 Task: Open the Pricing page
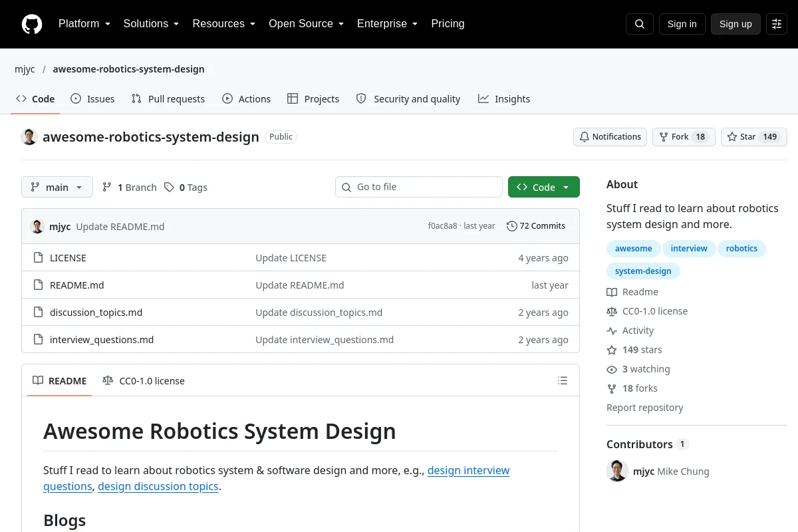[x=448, y=24]
